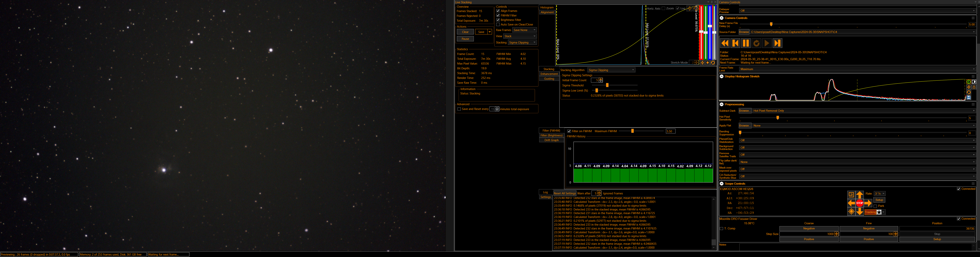Open the Enhancement tab

point(549,74)
